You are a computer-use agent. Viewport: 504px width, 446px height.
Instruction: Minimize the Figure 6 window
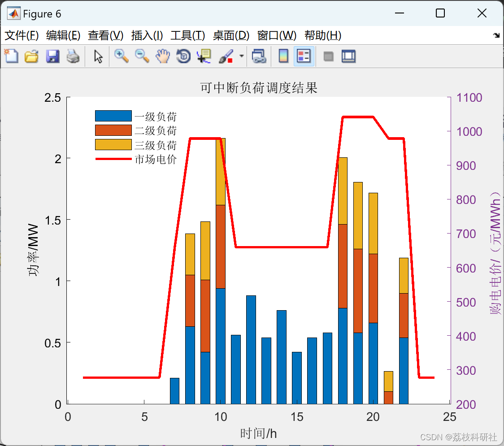399,13
